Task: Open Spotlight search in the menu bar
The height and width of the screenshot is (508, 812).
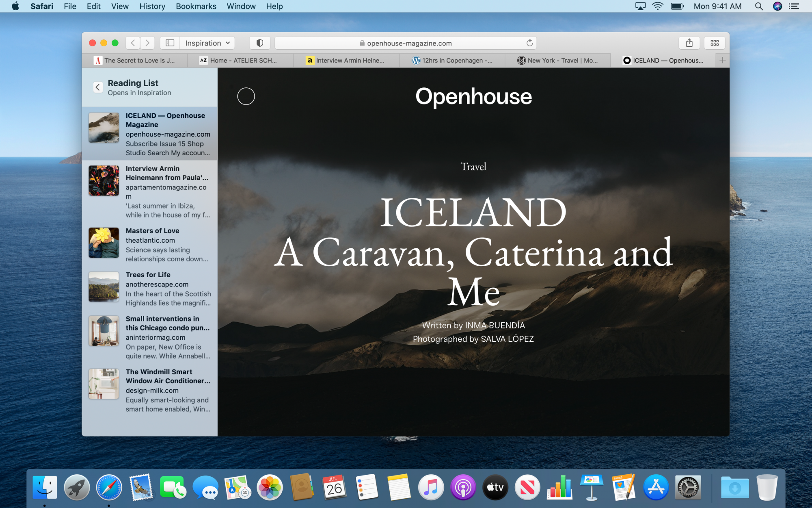Action: (758, 7)
